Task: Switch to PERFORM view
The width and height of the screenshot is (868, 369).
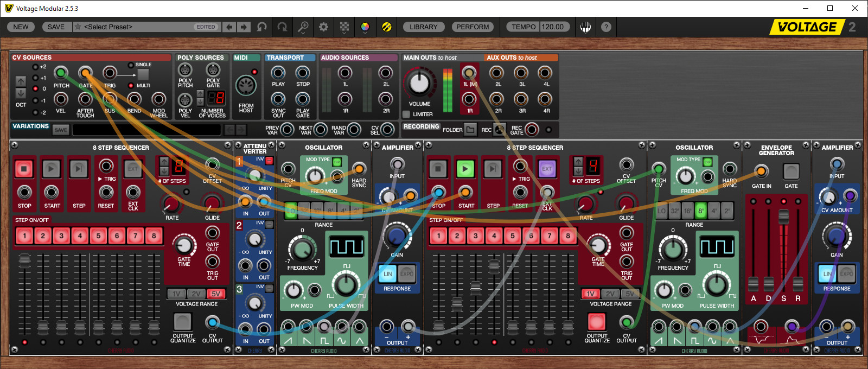Action: pos(473,27)
